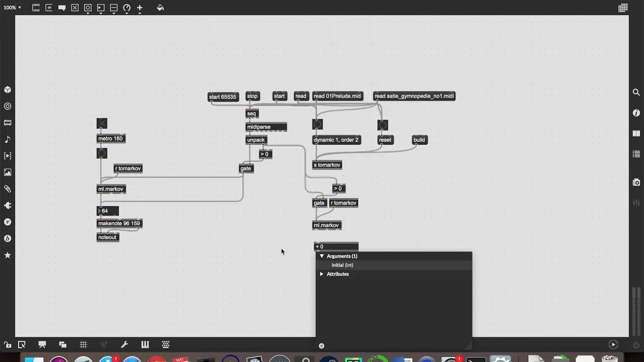Screen dimensions: 644x362
Task: Open the star favorites sidebar icon
Action: coord(8,255)
